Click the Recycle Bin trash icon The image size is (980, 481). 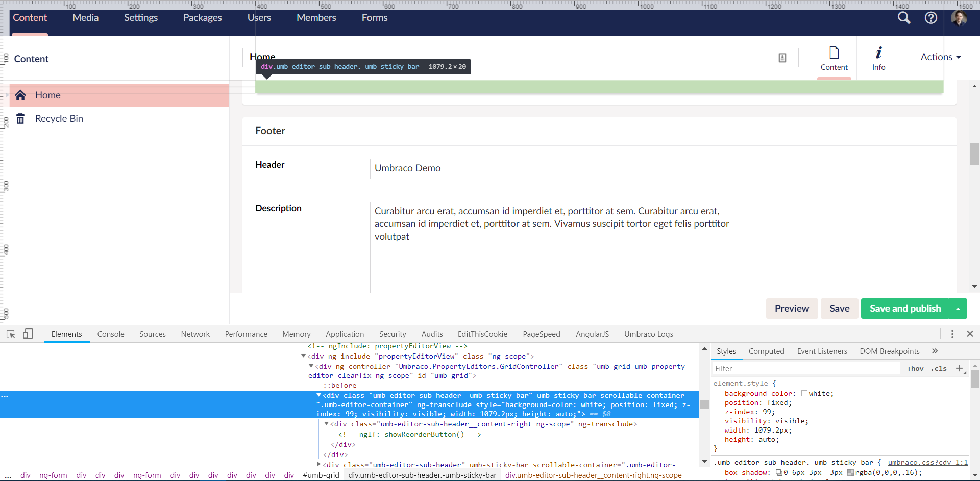click(20, 118)
